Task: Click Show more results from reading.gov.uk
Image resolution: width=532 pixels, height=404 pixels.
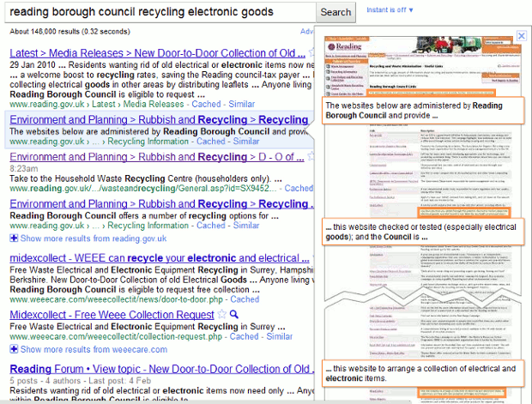Action: 94,238
